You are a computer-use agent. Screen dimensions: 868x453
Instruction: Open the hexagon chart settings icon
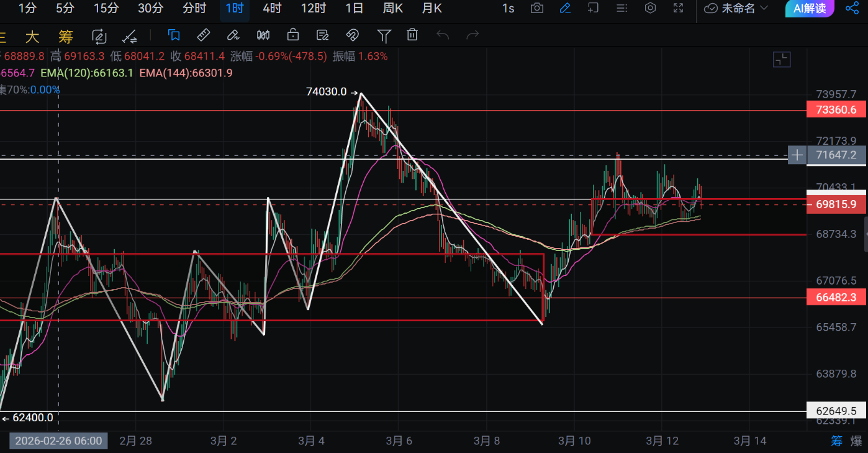[x=650, y=8]
